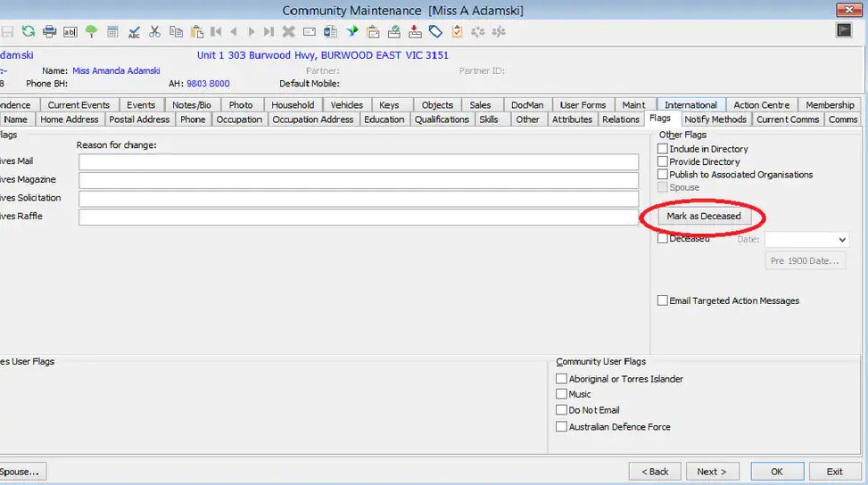Open the Action Centre tab

coord(762,105)
